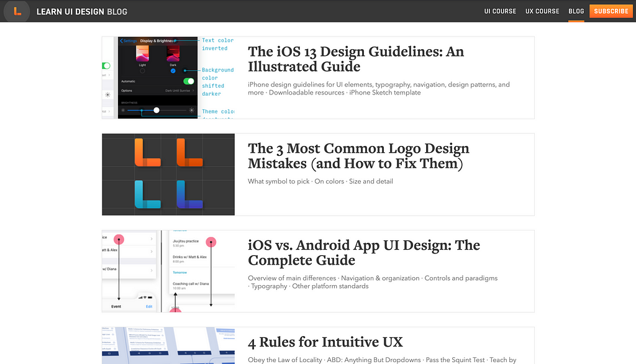Open the 3 Most Common Logo Design Mistakes title
The height and width of the screenshot is (364, 636).
pos(358,156)
